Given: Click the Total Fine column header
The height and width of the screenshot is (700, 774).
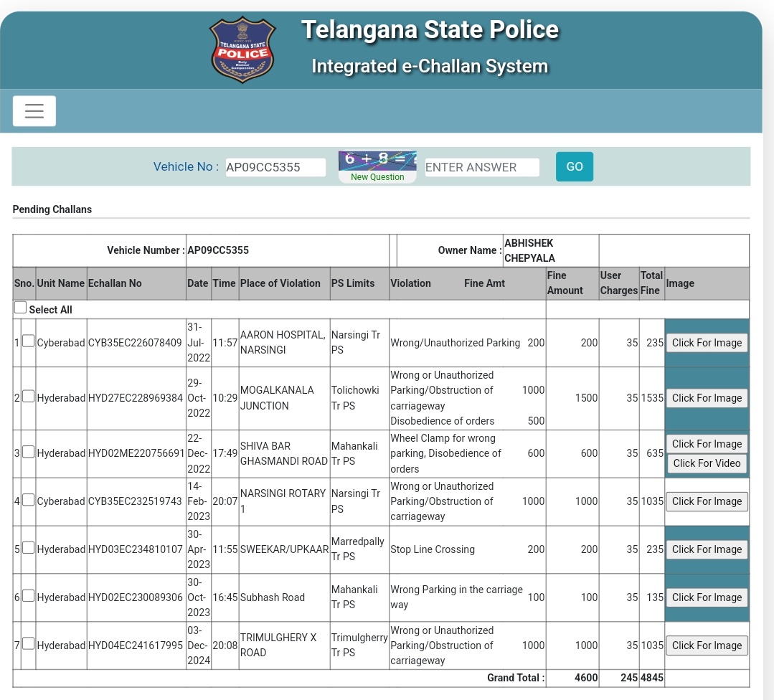Looking at the screenshot, I should pos(651,283).
